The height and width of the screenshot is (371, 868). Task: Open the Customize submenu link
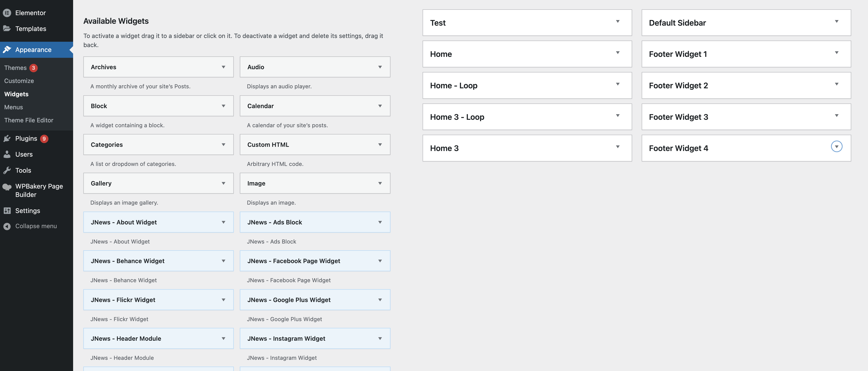tap(19, 81)
